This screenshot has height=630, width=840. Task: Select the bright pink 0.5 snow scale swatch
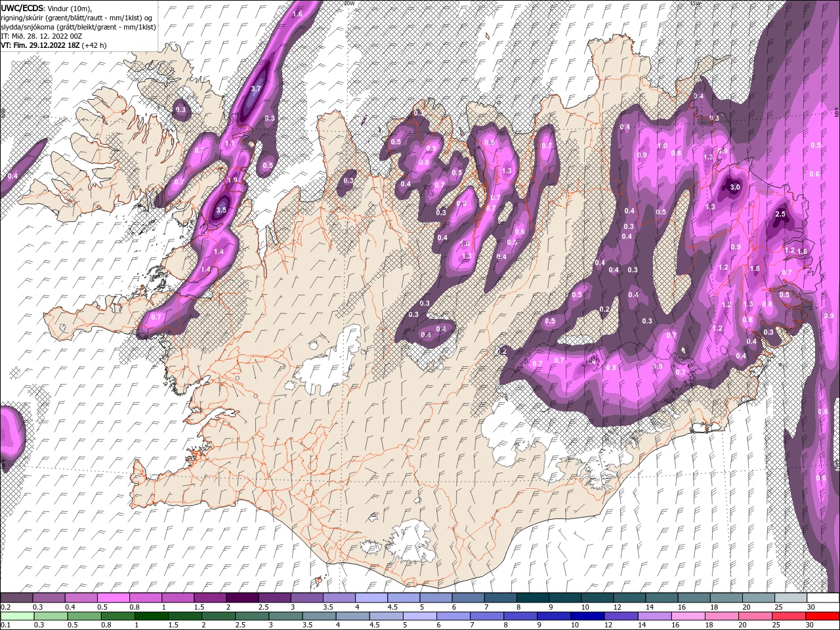[x=113, y=598]
